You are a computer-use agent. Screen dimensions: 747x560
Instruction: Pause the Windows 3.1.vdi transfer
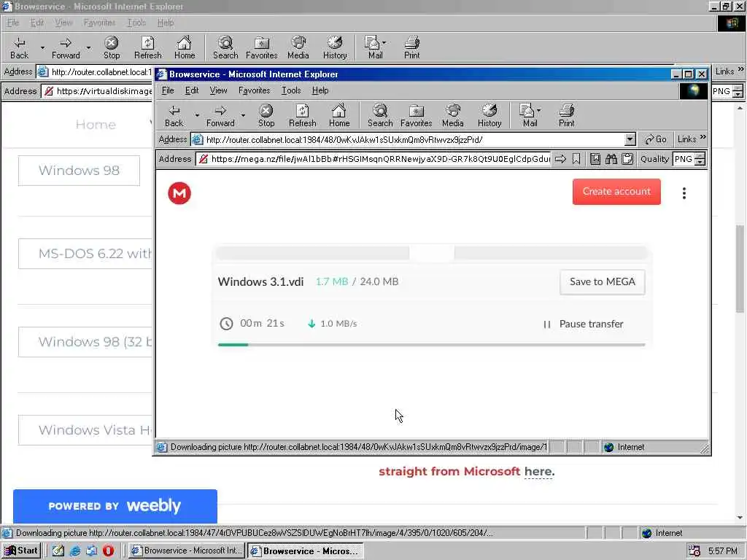[x=584, y=324]
